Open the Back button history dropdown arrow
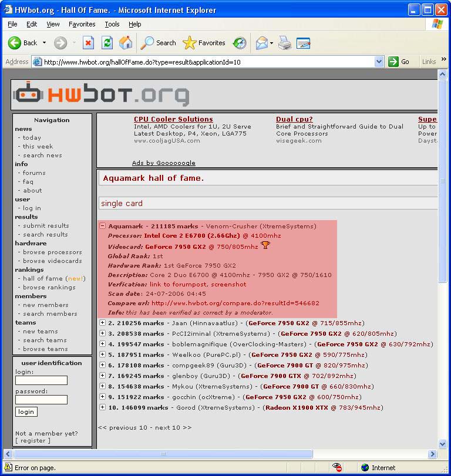Viewport: 451px width, 476px height. (45, 43)
